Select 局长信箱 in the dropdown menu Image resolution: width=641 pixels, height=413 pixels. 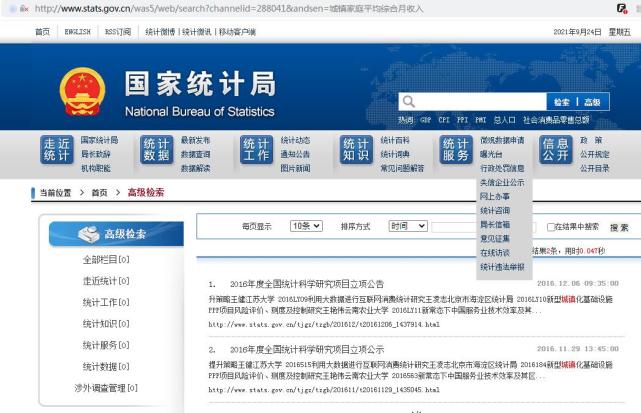tap(495, 224)
